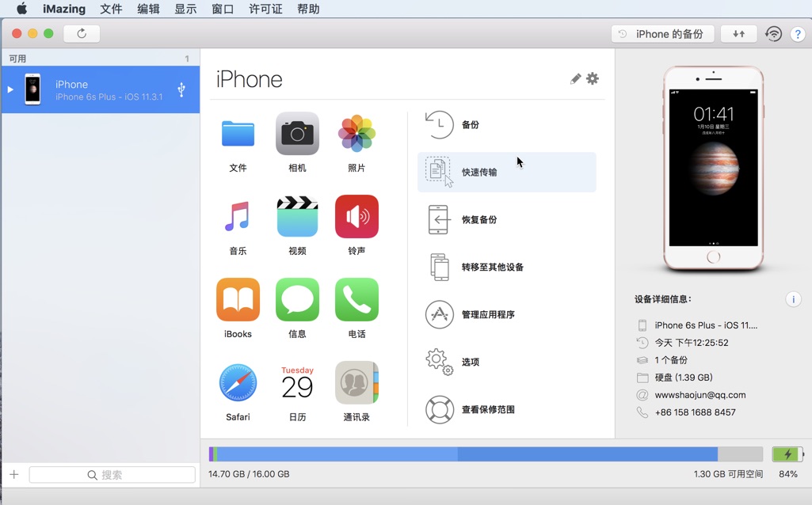Open the 日历 (Calendar) icon

pyautogui.click(x=297, y=383)
